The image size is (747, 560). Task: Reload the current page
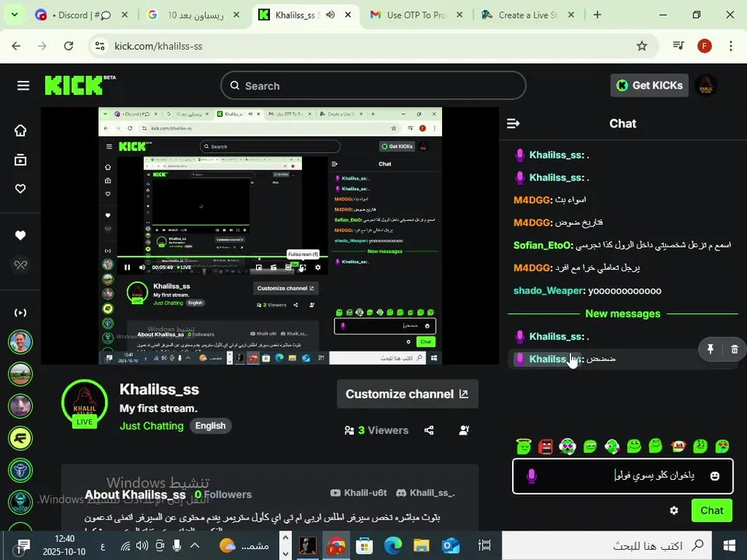point(68,46)
